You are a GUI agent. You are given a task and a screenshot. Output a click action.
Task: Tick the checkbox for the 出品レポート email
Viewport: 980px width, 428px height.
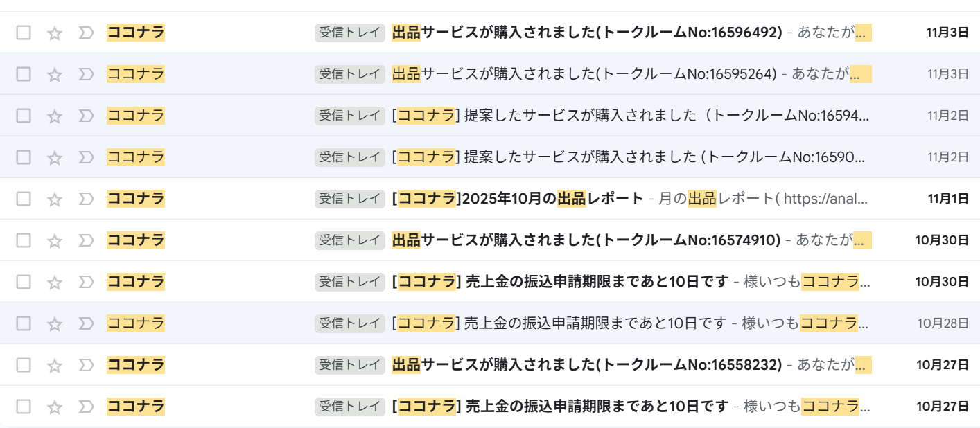click(24, 199)
